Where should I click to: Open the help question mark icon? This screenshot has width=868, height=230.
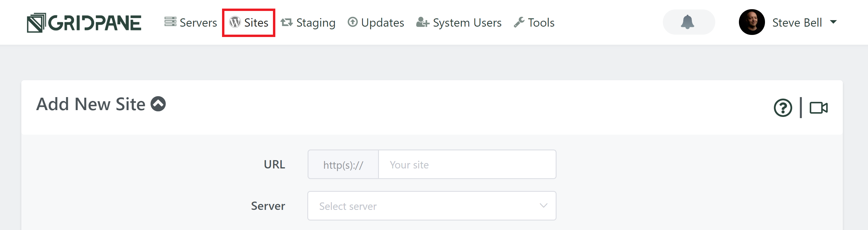click(x=782, y=108)
